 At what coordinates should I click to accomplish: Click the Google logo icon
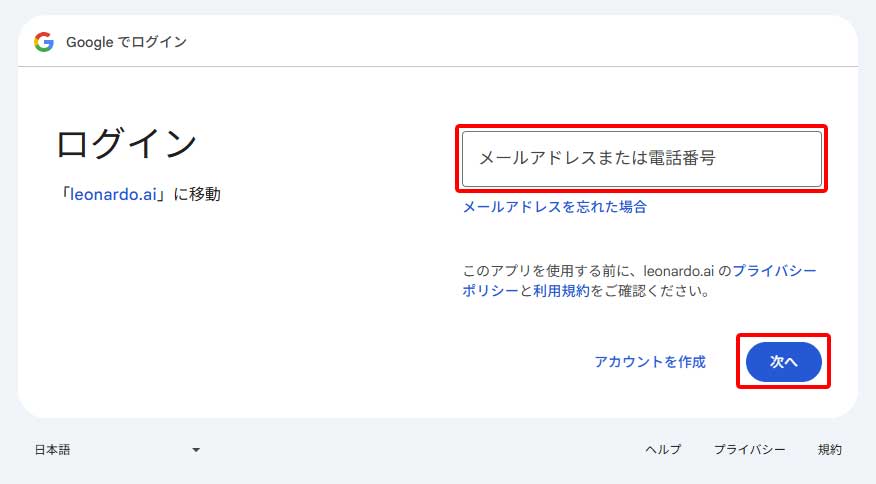[x=43, y=42]
